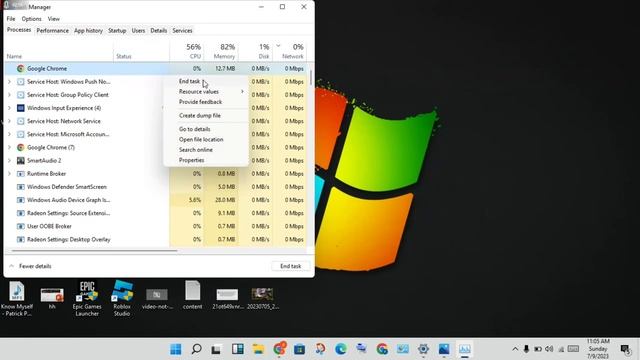Sort processes by Memory column

tap(221, 51)
